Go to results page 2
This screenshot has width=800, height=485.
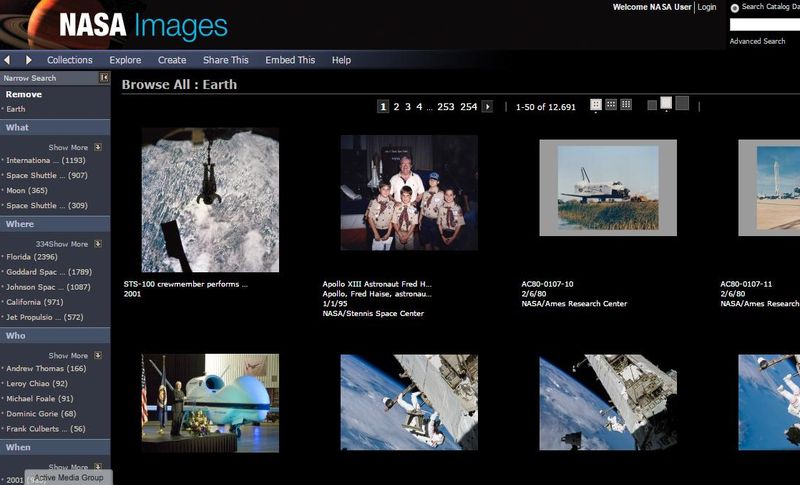pyautogui.click(x=396, y=107)
